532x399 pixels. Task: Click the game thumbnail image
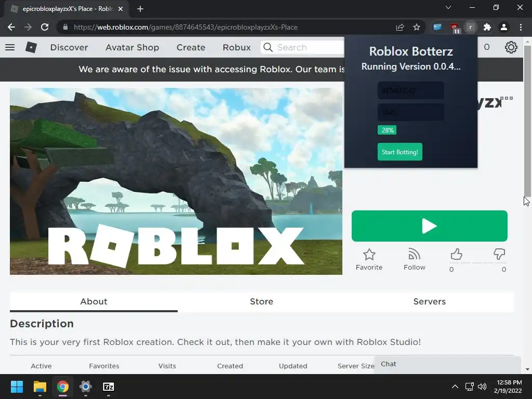point(176,181)
